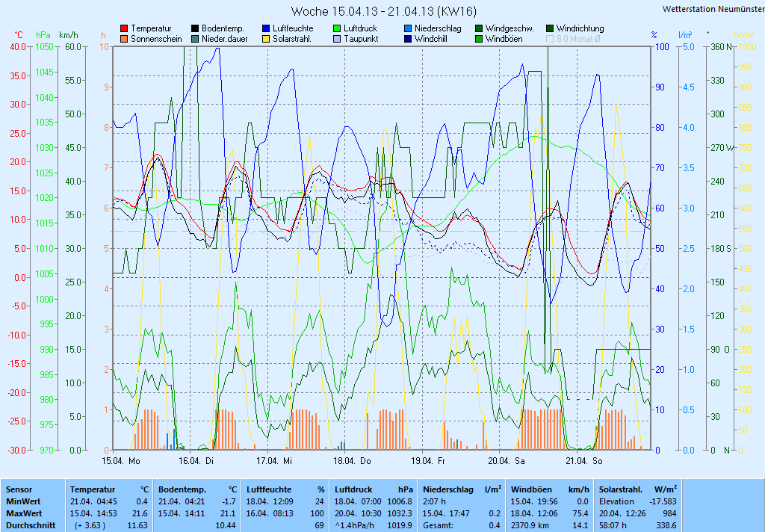Click the 360 N wind direction label
The image size is (765, 532).
[x=721, y=47]
